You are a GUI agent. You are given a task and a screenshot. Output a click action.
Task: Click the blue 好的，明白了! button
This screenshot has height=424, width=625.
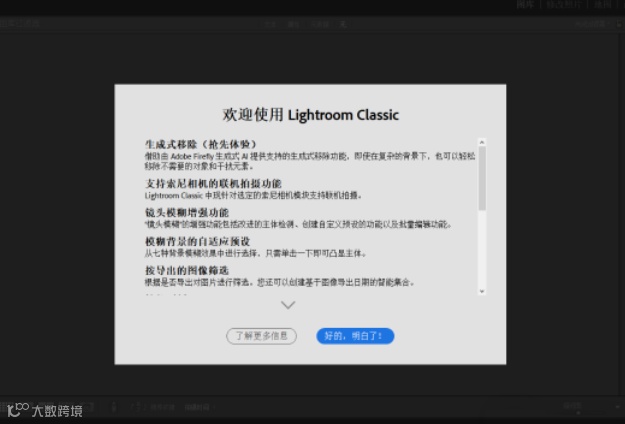tap(355, 336)
